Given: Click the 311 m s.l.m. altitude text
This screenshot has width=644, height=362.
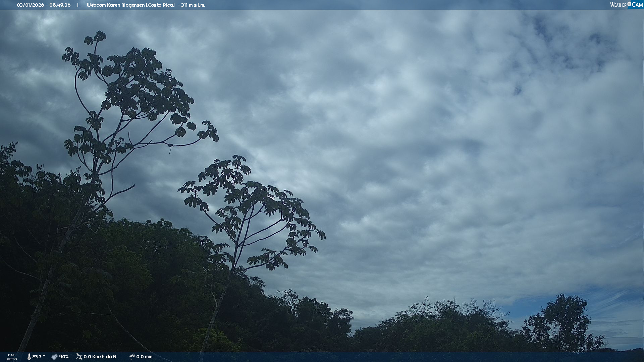Looking at the screenshot, I should pyautogui.click(x=193, y=5).
